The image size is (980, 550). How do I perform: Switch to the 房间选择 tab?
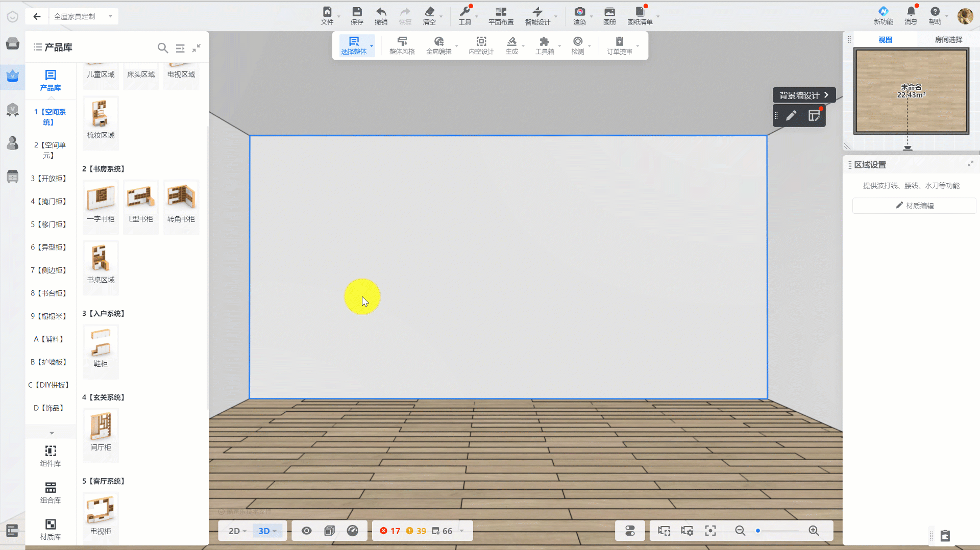(948, 39)
